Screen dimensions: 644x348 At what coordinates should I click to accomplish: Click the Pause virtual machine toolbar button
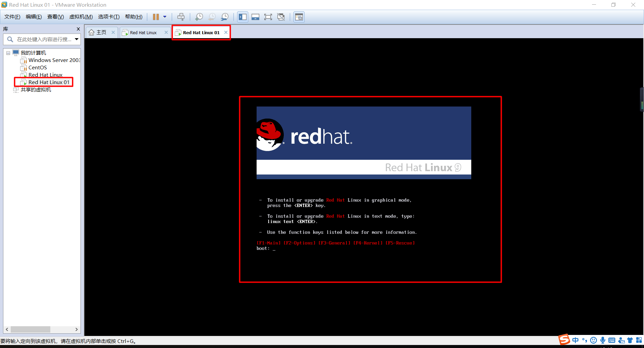pyautogui.click(x=156, y=17)
